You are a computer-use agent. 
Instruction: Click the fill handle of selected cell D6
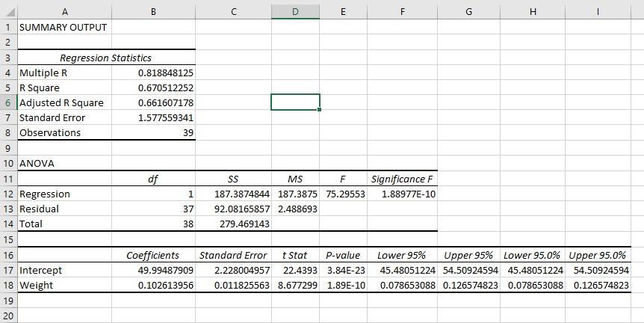[320, 110]
